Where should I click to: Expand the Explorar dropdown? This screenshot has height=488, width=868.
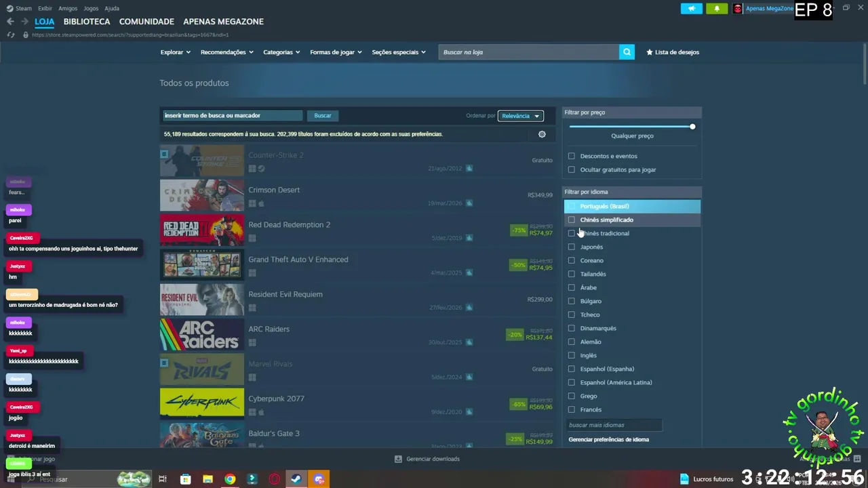[175, 52]
